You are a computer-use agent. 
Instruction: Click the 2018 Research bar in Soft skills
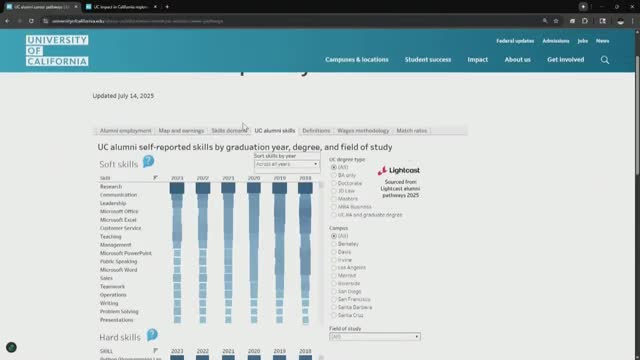305,188
